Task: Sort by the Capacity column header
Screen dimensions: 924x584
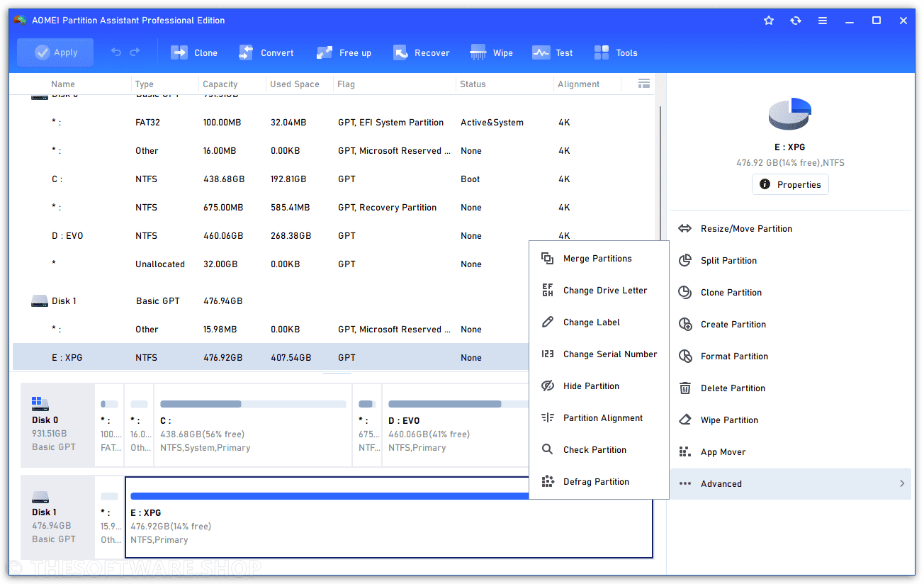Action: pyautogui.click(x=220, y=84)
